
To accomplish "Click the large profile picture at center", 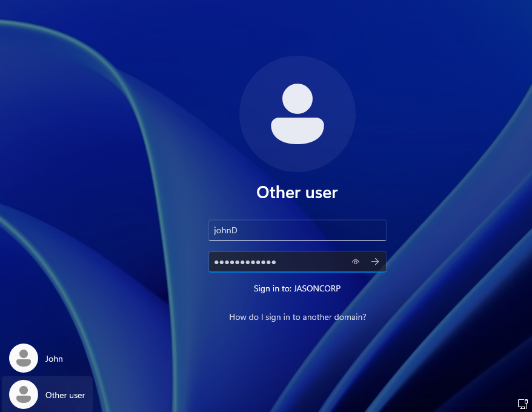I will (297, 114).
